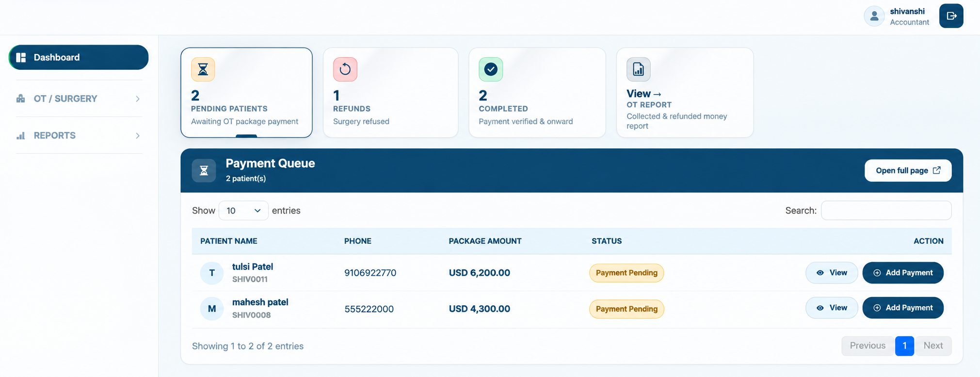Open the Completed card
This screenshot has height=377, width=980.
tap(537, 93)
